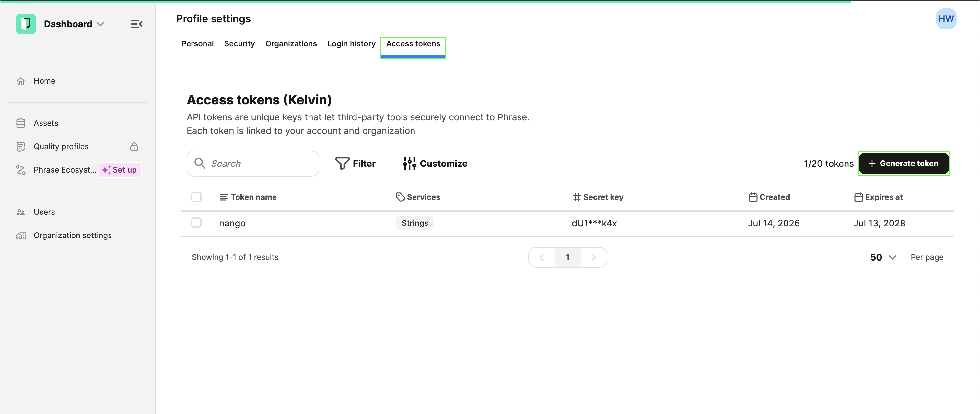Image resolution: width=980 pixels, height=414 pixels.
Task: Click Showing 1-1 of 1 results text
Action: tap(235, 258)
